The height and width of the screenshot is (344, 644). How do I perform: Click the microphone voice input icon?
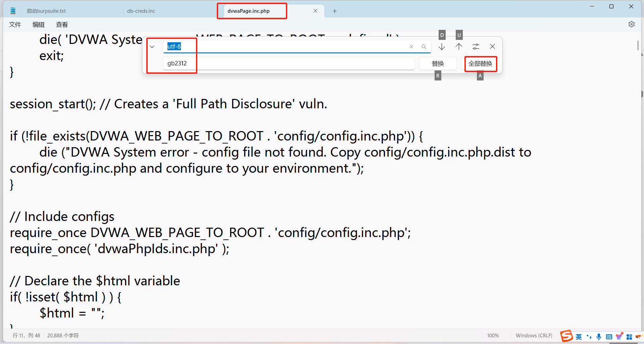[599, 337]
